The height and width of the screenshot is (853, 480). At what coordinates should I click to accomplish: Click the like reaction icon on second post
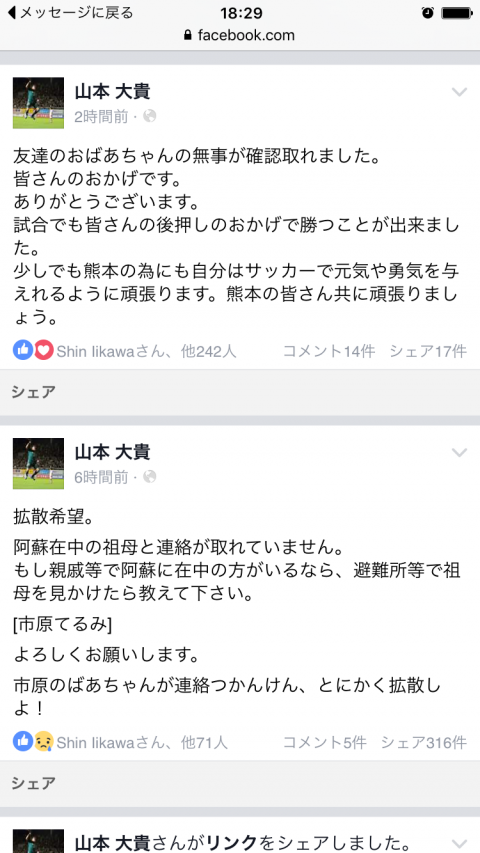click(23, 741)
